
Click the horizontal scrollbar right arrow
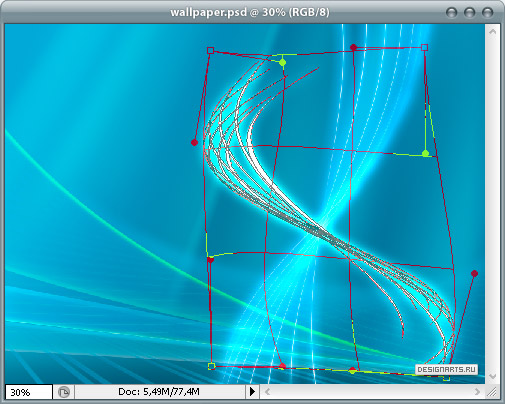pos(477,391)
